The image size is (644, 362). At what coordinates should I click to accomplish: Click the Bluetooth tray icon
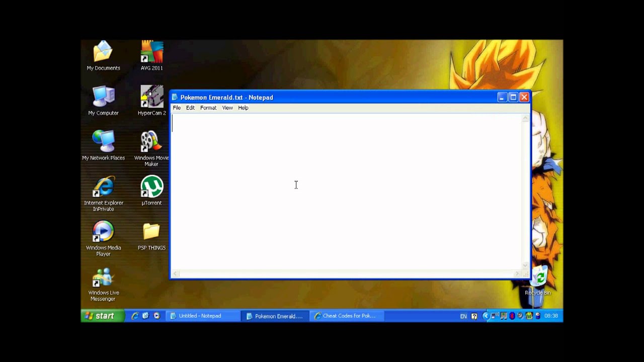pos(512,316)
